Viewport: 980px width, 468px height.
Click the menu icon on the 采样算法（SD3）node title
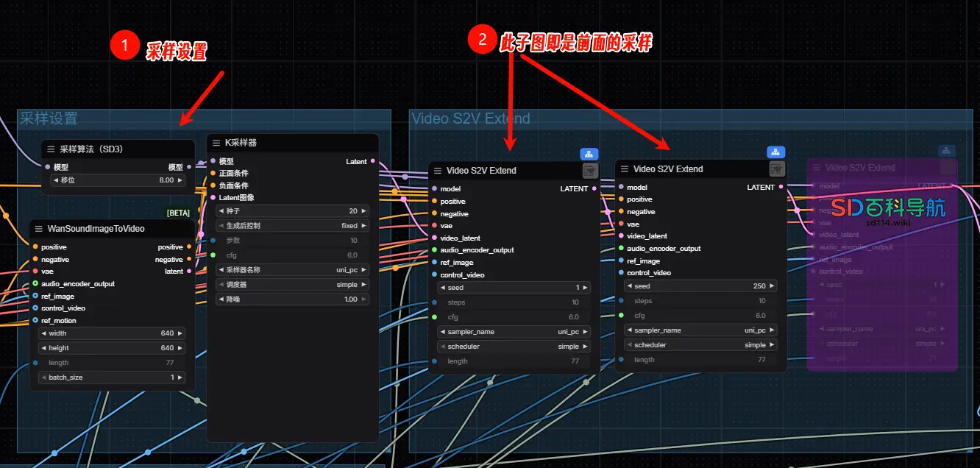(51, 149)
